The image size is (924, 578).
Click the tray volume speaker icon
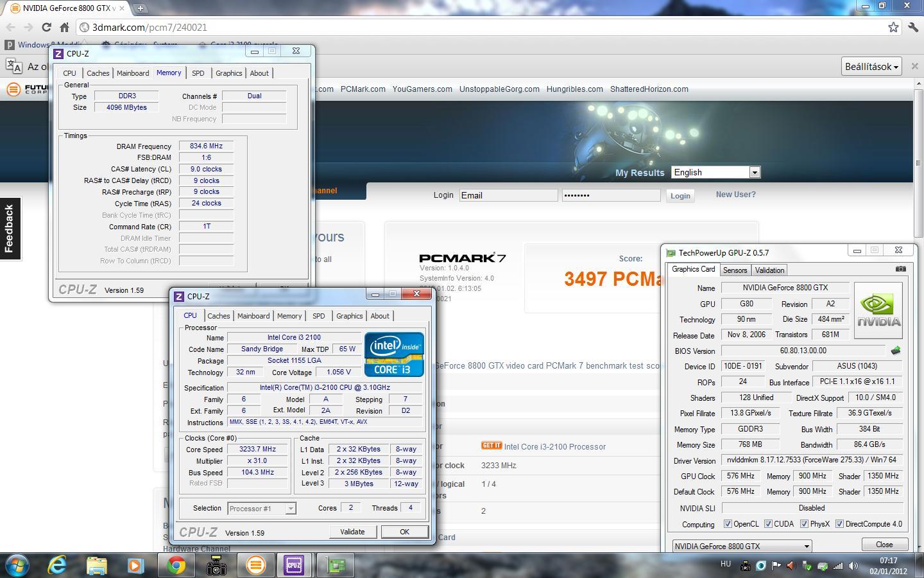853,566
